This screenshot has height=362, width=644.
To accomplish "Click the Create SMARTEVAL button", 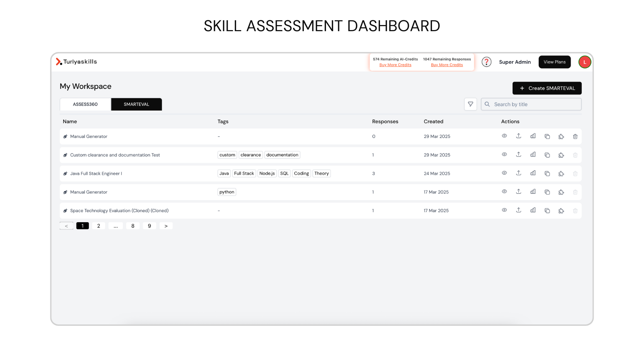I will pyautogui.click(x=547, y=88).
